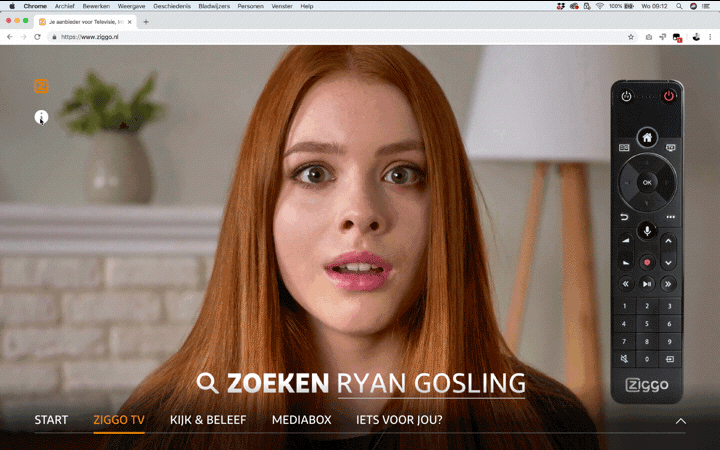Expand the bottom navigation with the chevron arrow

[680, 421]
